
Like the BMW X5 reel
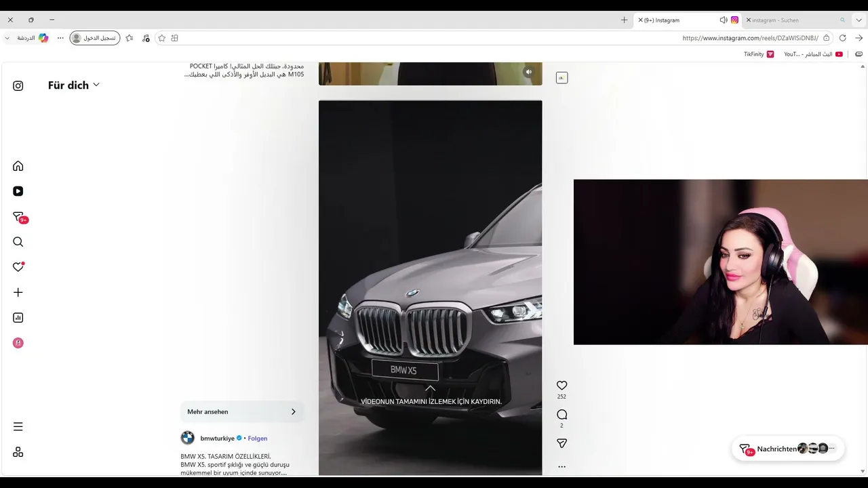pyautogui.click(x=561, y=385)
